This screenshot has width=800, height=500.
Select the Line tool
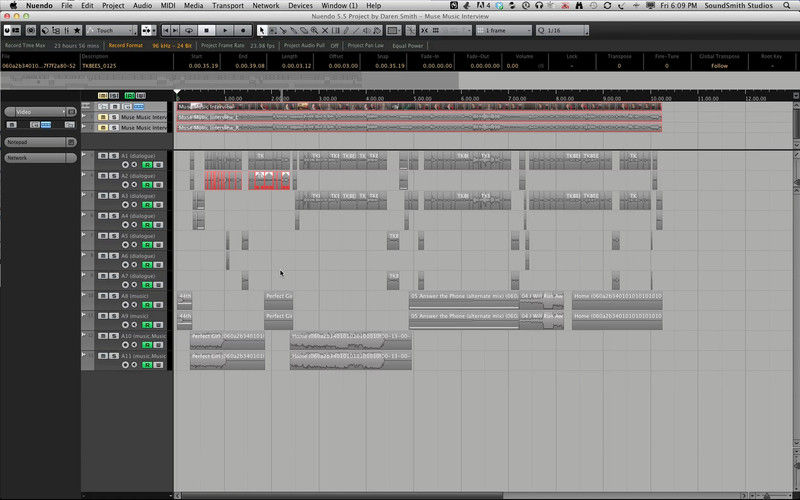[356, 31]
